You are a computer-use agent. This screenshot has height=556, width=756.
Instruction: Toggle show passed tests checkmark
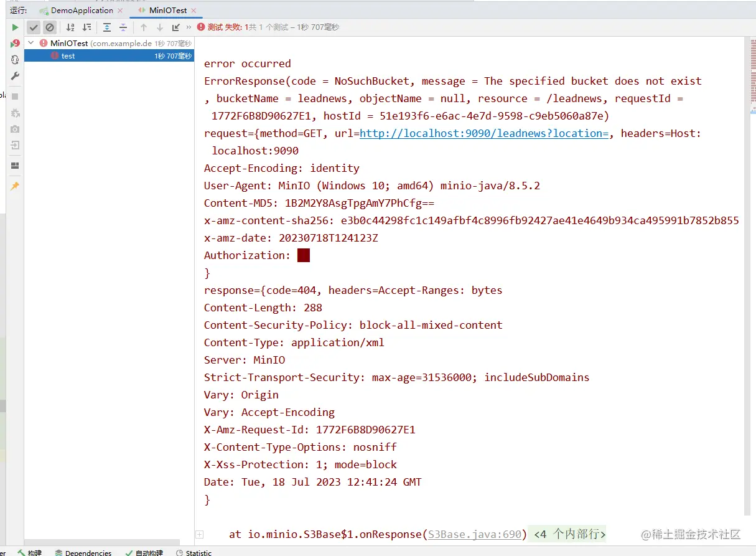click(x=34, y=27)
